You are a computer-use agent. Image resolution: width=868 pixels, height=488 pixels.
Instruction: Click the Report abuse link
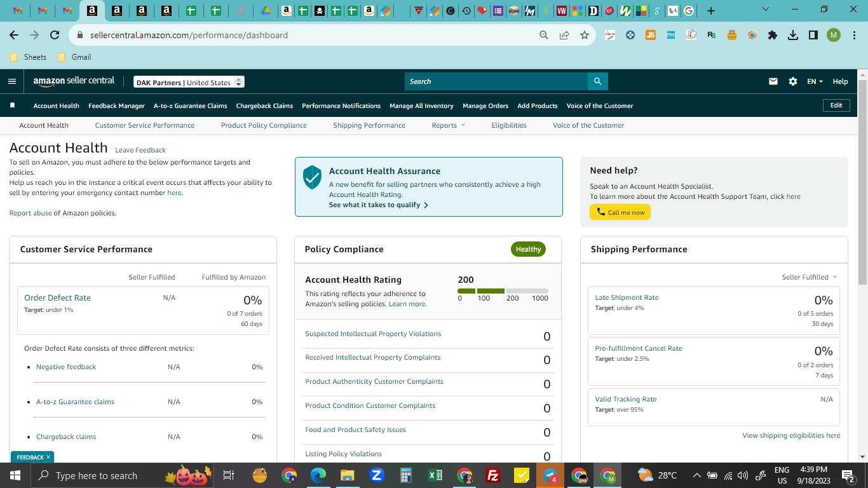(31, 213)
